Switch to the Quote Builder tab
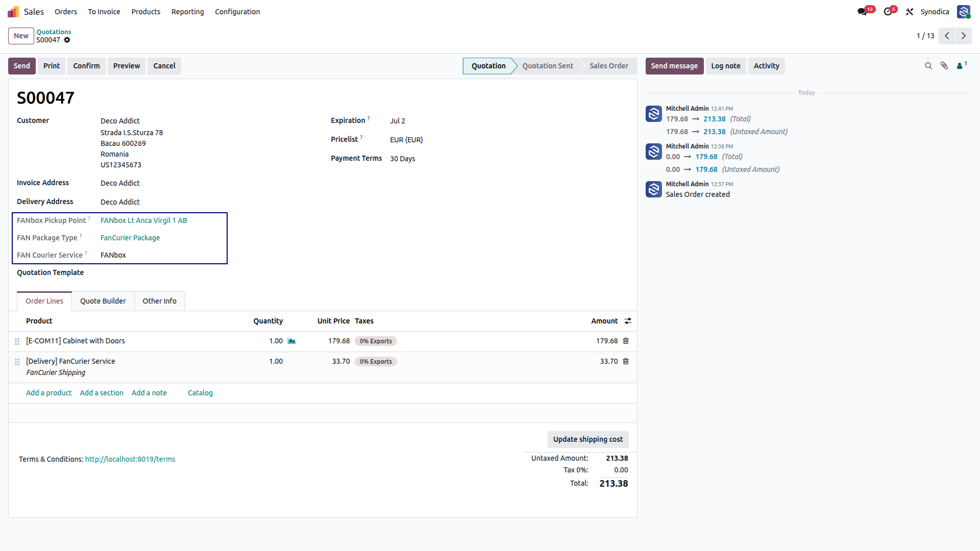This screenshot has width=980, height=551. coord(103,301)
